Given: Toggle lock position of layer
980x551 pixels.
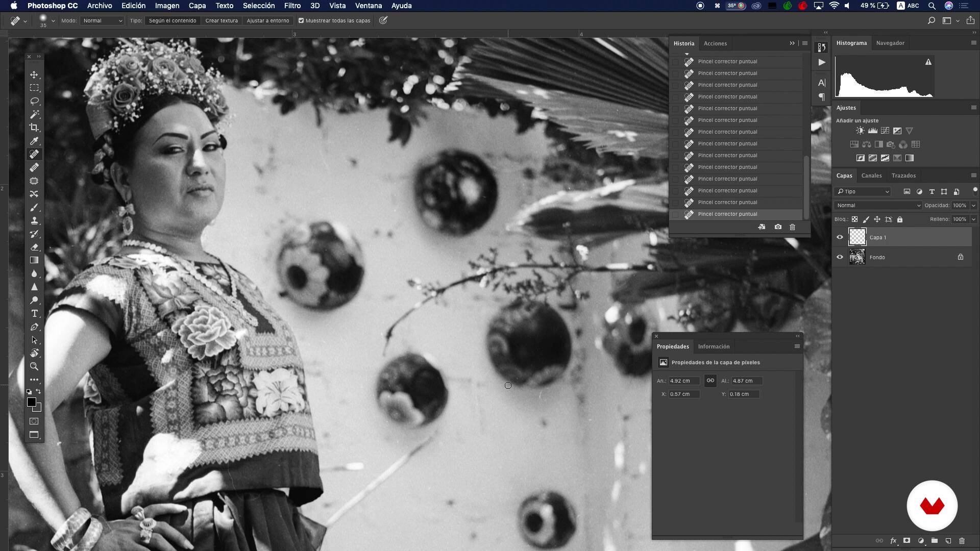Looking at the screenshot, I should (x=877, y=219).
